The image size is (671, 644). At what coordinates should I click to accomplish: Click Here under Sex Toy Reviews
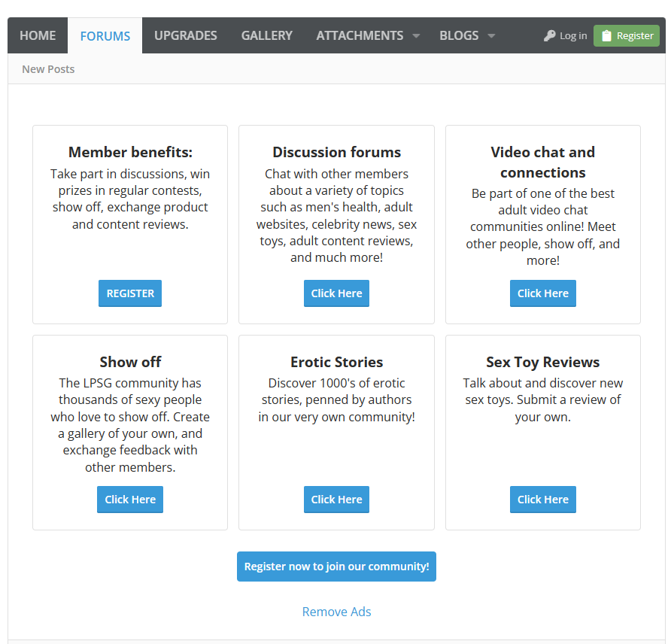point(543,500)
